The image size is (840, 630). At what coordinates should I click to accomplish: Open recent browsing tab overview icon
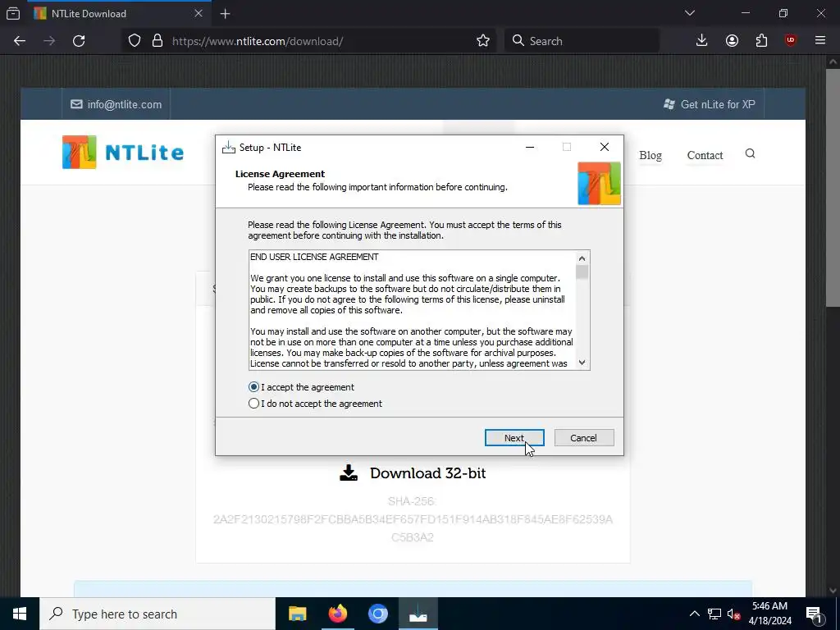[13, 13]
